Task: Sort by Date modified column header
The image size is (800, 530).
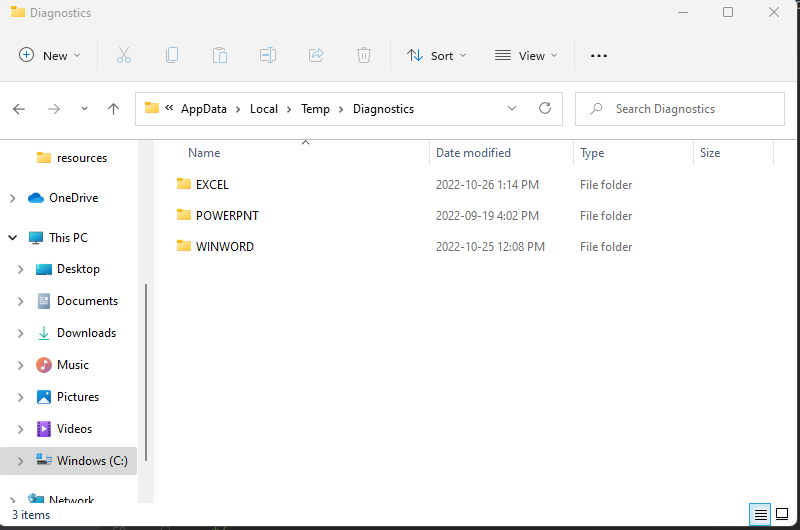Action: (473, 153)
